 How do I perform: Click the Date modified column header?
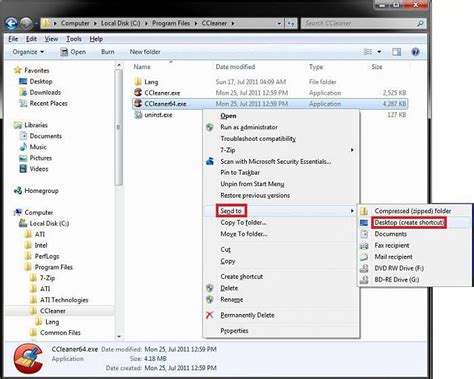[x=235, y=67]
